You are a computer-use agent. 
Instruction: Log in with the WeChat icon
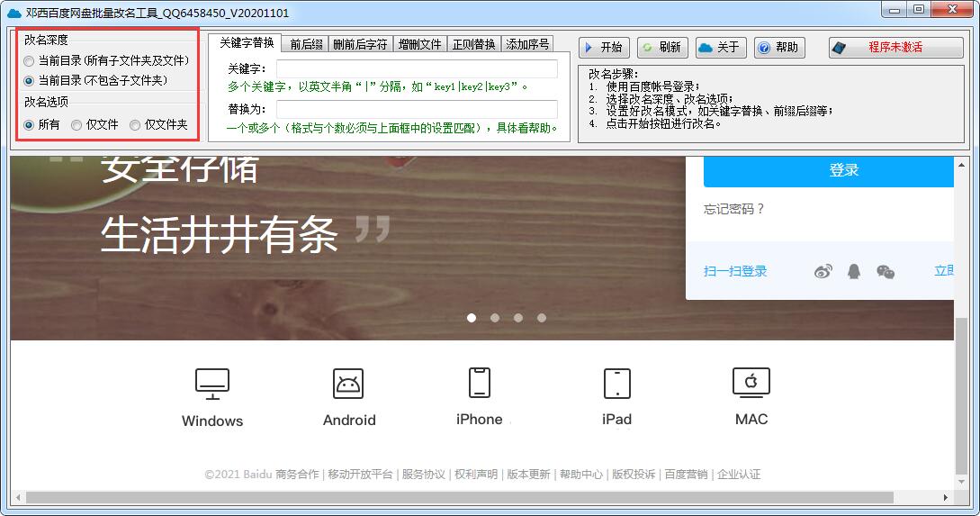click(885, 271)
